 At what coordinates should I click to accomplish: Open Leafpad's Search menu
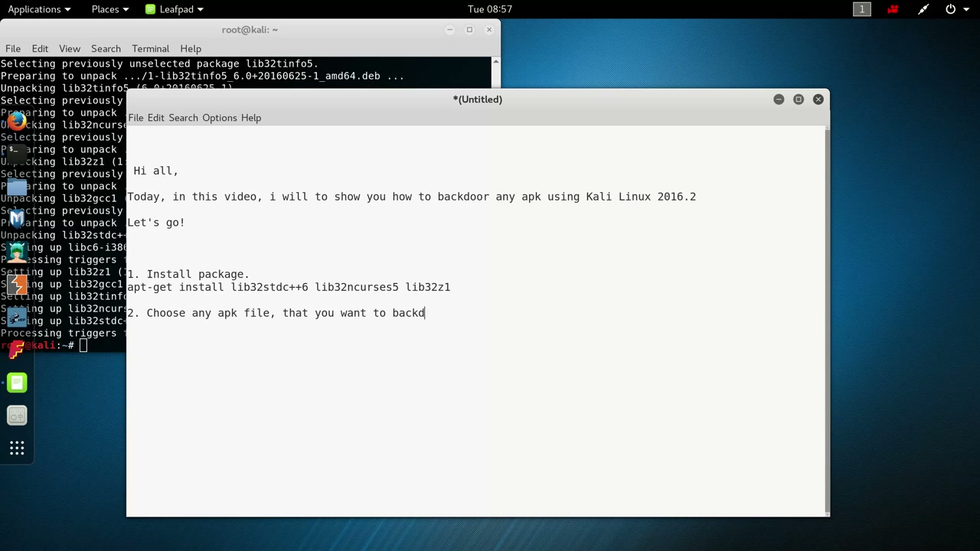pyautogui.click(x=183, y=118)
